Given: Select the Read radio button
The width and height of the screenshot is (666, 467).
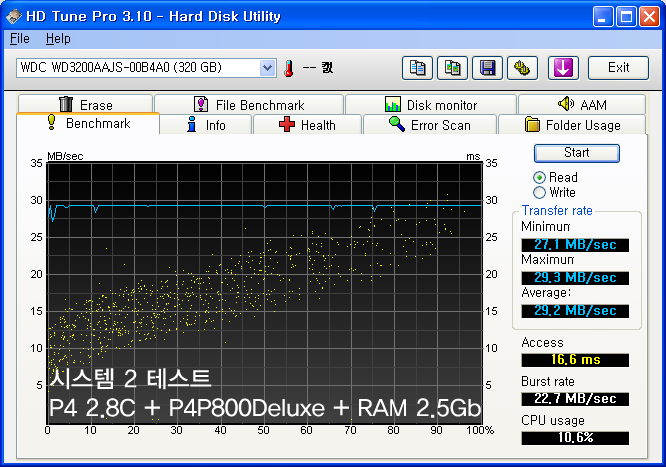Looking at the screenshot, I should point(539,177).
